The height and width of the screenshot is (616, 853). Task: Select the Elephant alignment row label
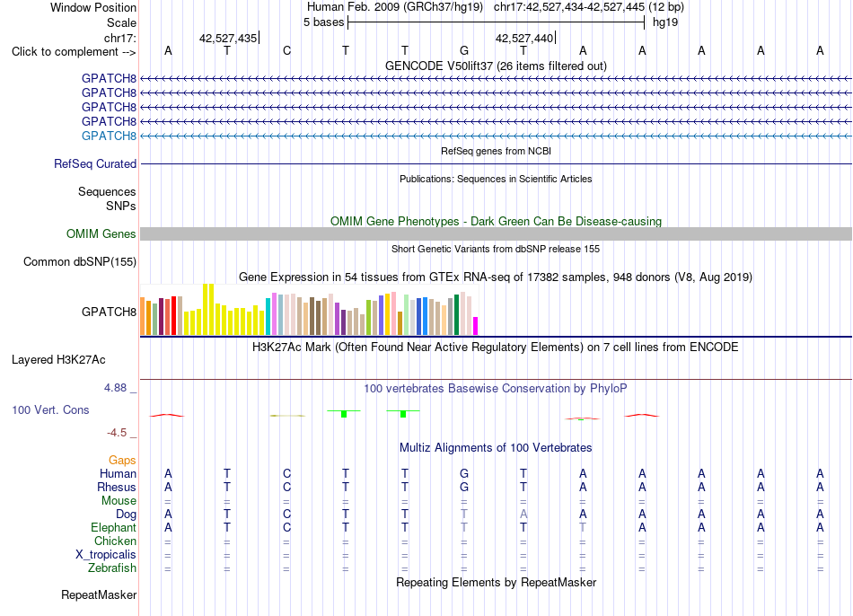[113, 527]
